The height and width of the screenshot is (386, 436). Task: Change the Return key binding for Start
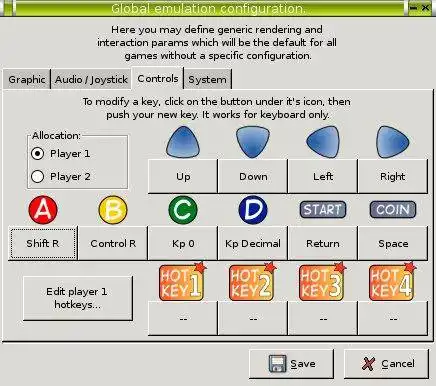(x=323, y=243)
